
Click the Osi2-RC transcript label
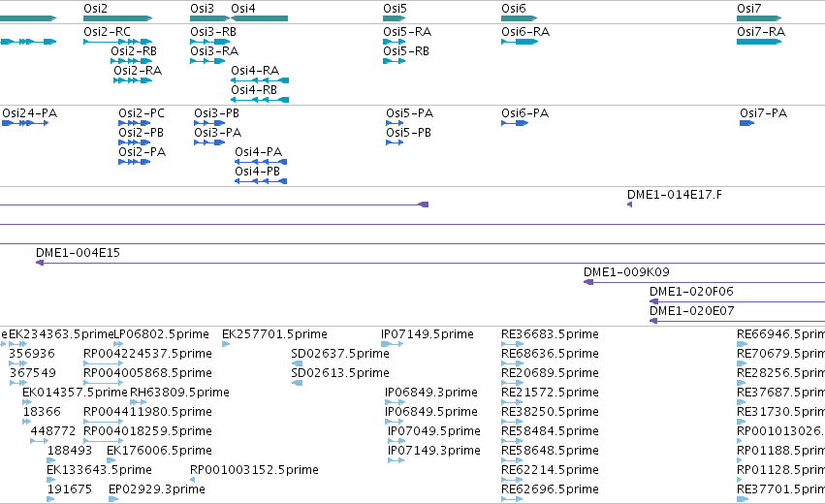tap(107, 32)
